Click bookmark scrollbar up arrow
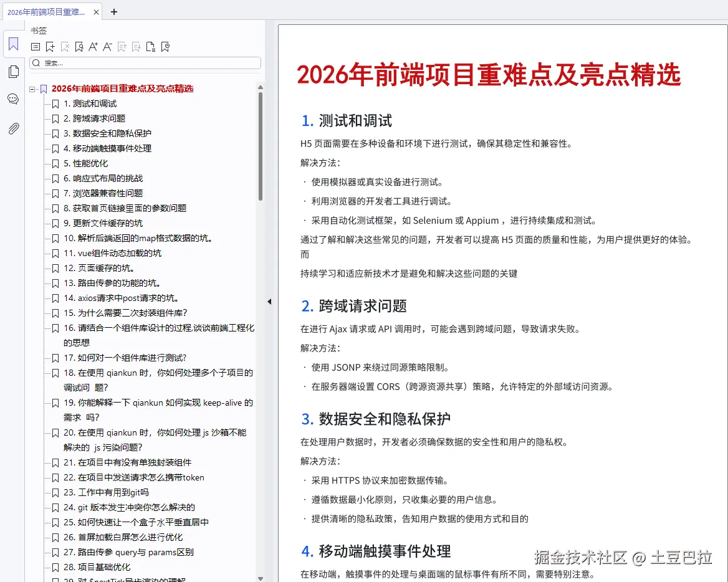The height and width of the screenshot is (582, 728). pyautogui.click(x=261, y=87)
